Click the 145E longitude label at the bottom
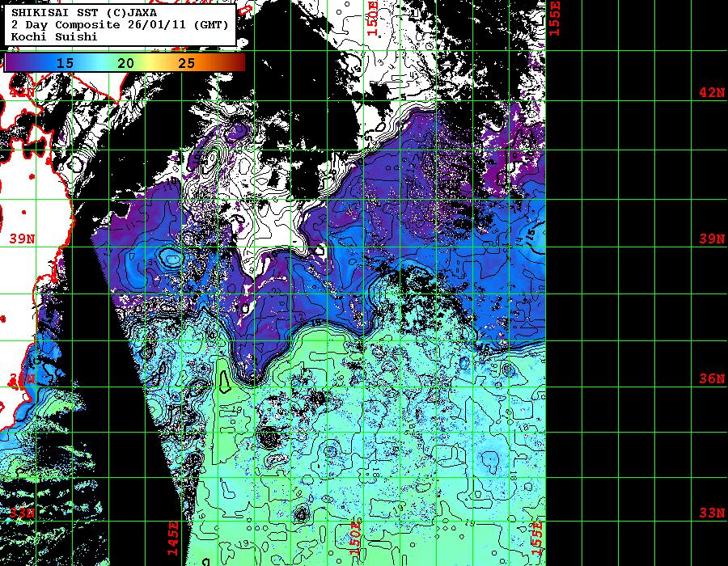The image size is (728, 566). point(173,538)
